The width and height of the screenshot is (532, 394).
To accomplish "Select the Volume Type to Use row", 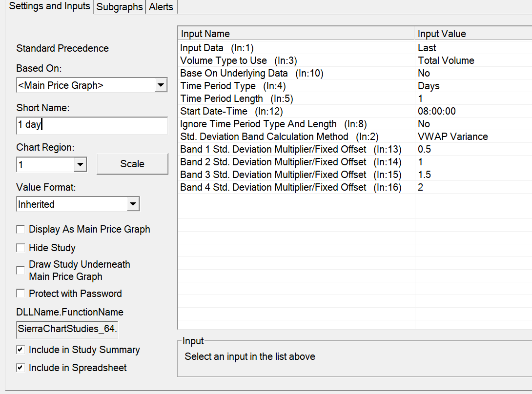I will click(238, 60).
